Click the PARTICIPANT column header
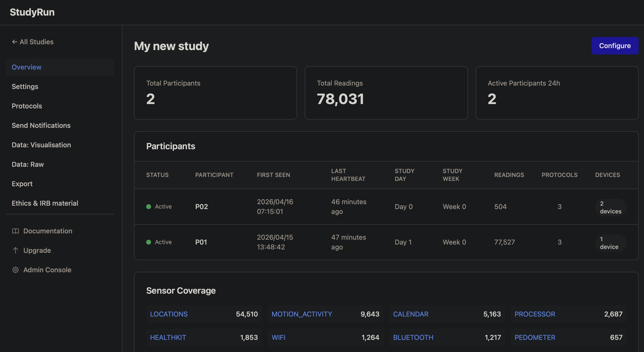This screenshot has width=644, height=352. tap(214, 175)
